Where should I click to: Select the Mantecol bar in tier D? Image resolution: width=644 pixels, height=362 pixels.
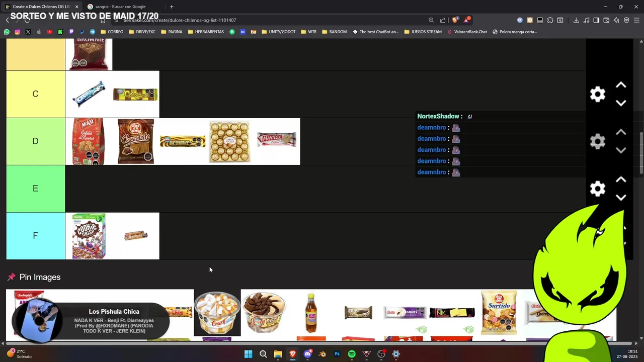click(277, 141)
